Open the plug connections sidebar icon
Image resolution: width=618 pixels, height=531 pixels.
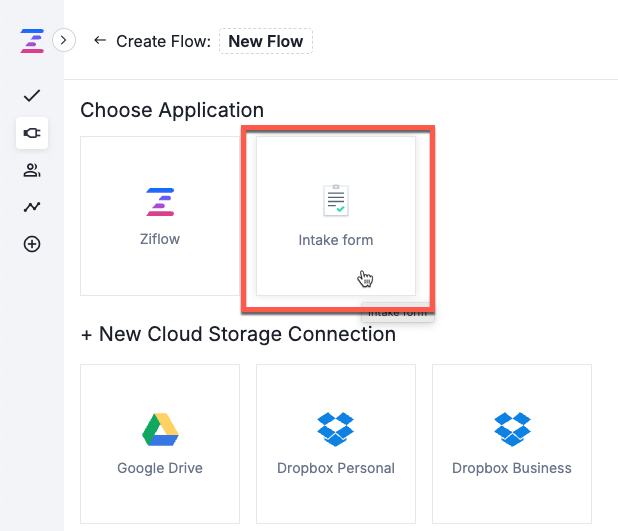pos(32,133)
